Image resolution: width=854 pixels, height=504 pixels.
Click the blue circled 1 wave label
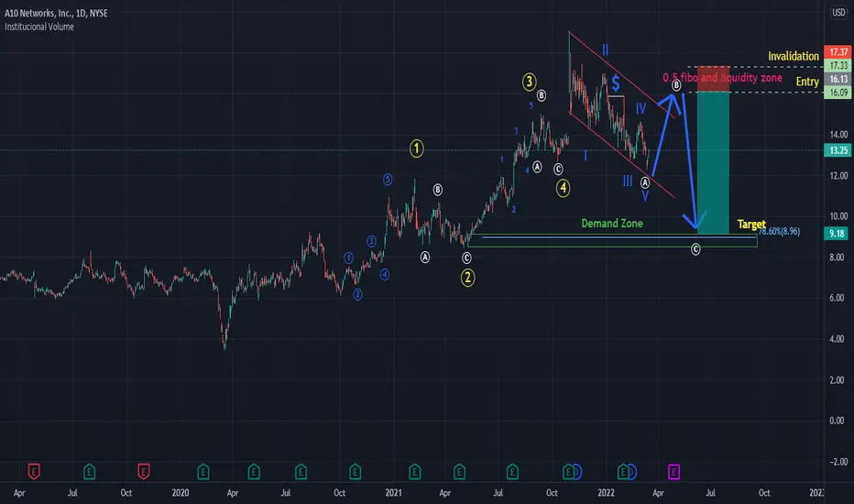[348, 257]
